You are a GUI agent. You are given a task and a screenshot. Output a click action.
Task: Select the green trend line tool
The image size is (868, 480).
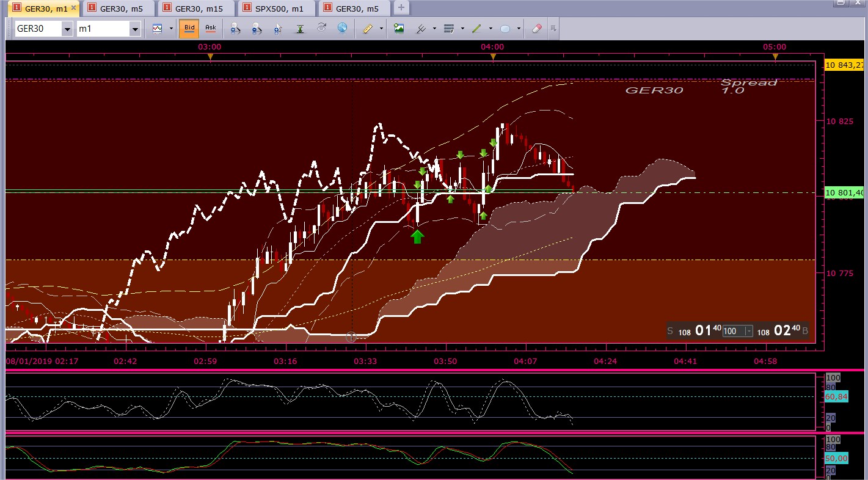(x=477, y=28)
